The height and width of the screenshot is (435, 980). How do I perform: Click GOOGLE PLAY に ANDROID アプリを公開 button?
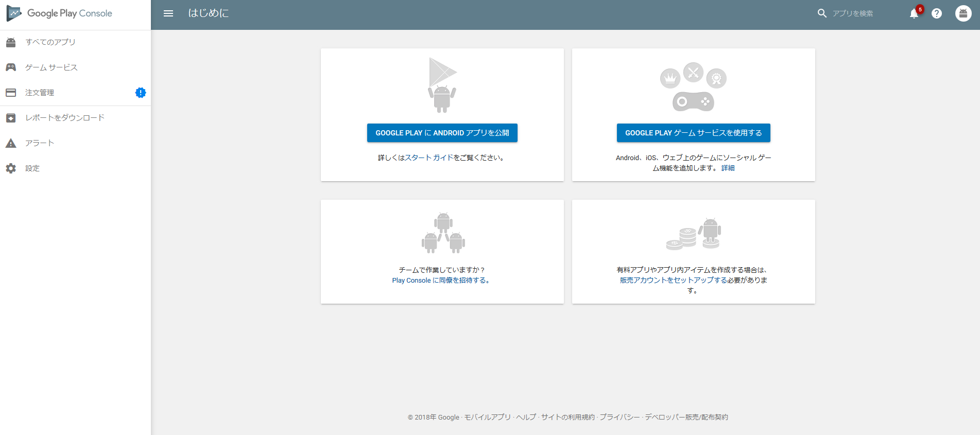tap(442, 133)
